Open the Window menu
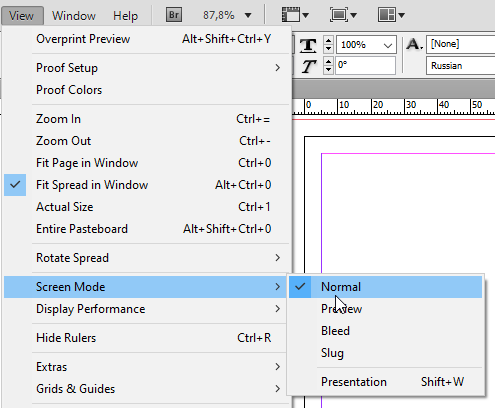Image resolution: width=495 pixels, height=408 pixels. [x=74, y=16]
